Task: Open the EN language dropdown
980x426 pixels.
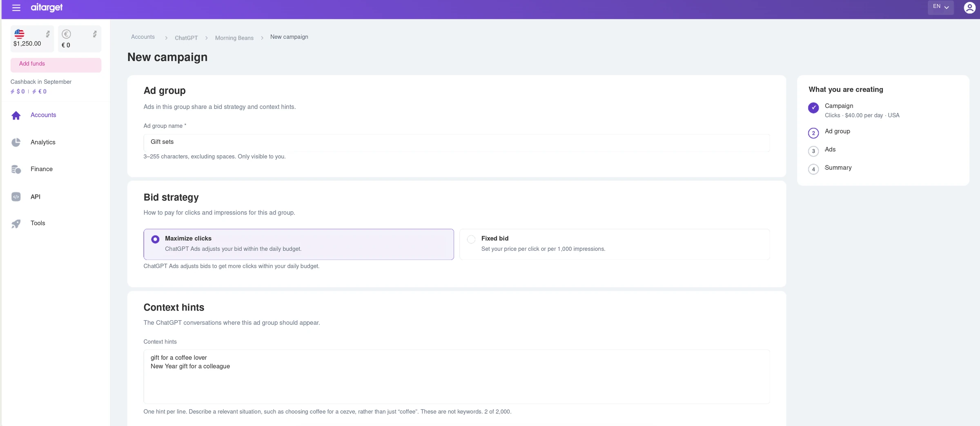Action: click(x=940, y=7)
